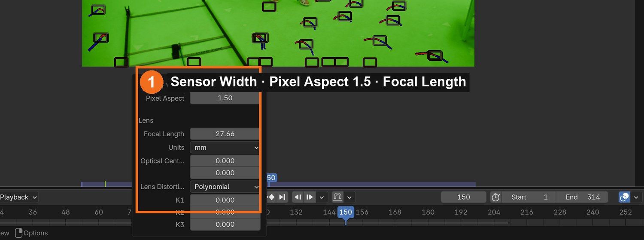Image resolution: width=644 pixels, height=240 pixels.
Task: Click the K3 distortion coefficient field
Action: pos(225,224)
